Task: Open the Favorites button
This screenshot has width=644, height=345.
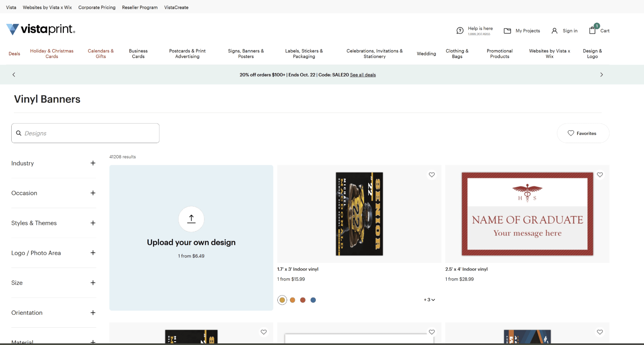Action: tap(583, 133)
